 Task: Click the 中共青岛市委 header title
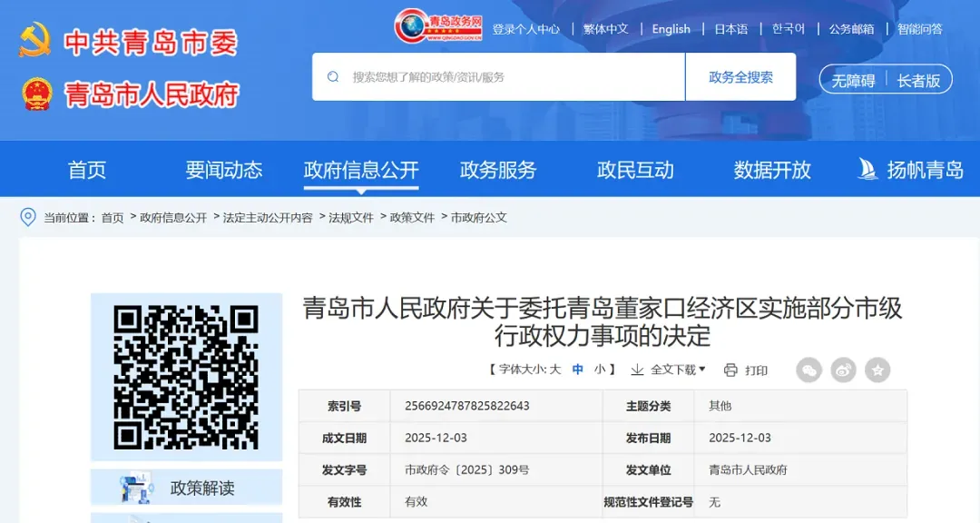pyautogui.click(x=151, y=43)
